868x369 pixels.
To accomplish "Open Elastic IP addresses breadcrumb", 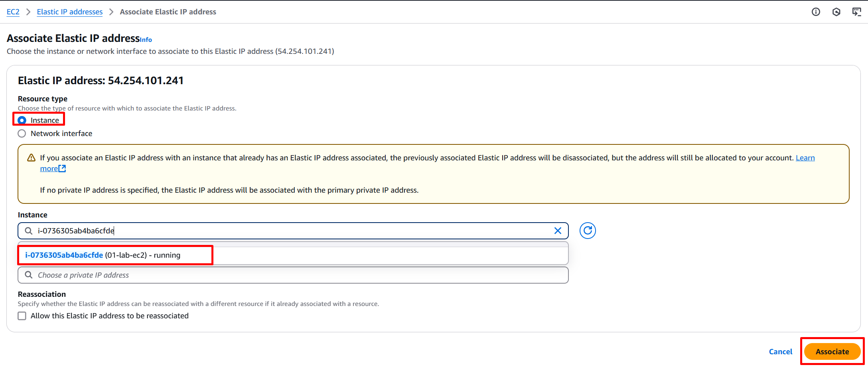I will [x=70, y=12].
